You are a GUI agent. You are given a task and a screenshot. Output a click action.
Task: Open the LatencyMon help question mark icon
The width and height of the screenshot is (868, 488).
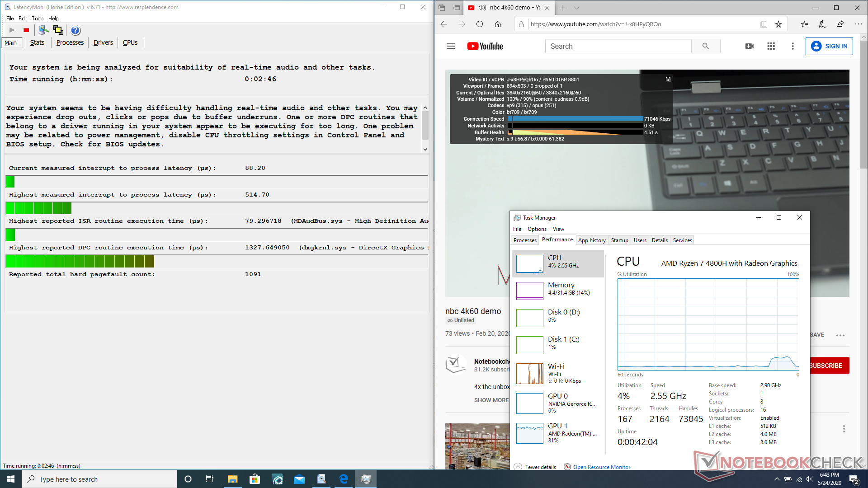(75, 30)
